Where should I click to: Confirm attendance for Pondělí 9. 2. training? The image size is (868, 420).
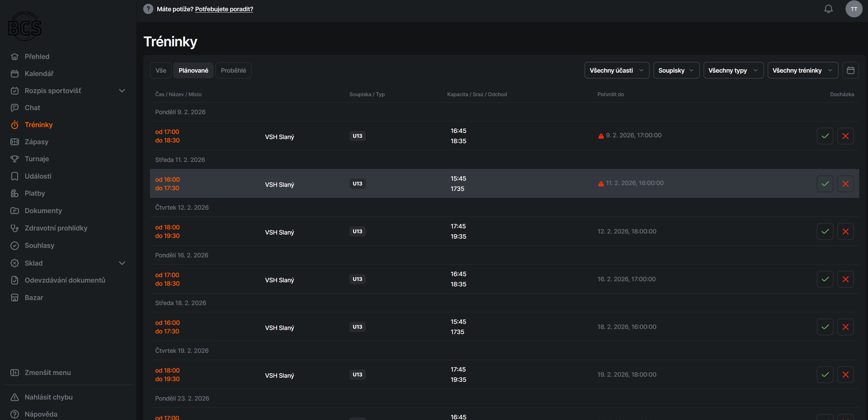click(825, 136)
